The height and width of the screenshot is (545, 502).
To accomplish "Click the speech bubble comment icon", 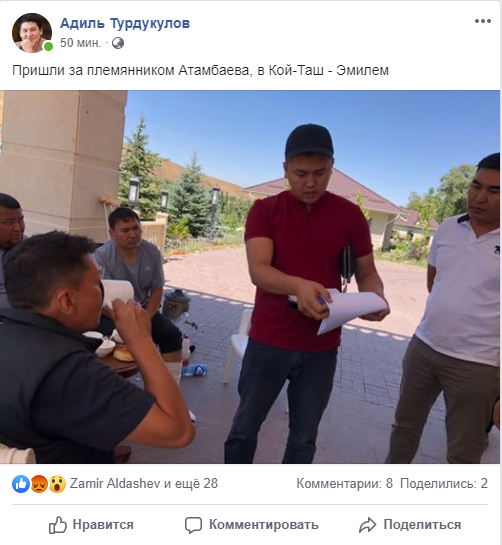I will (x=193, y=525).
